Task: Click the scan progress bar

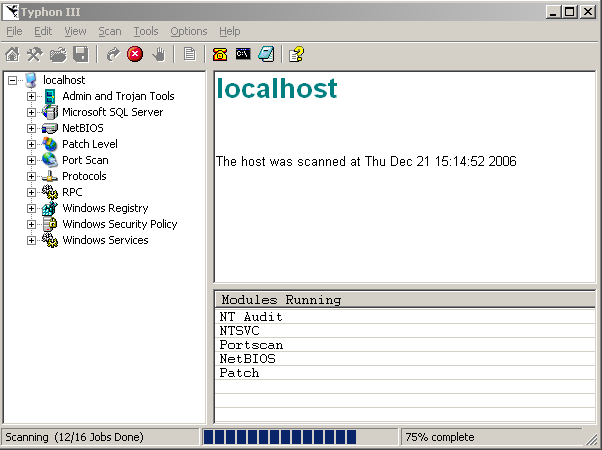Action: (x=300, y=437)
